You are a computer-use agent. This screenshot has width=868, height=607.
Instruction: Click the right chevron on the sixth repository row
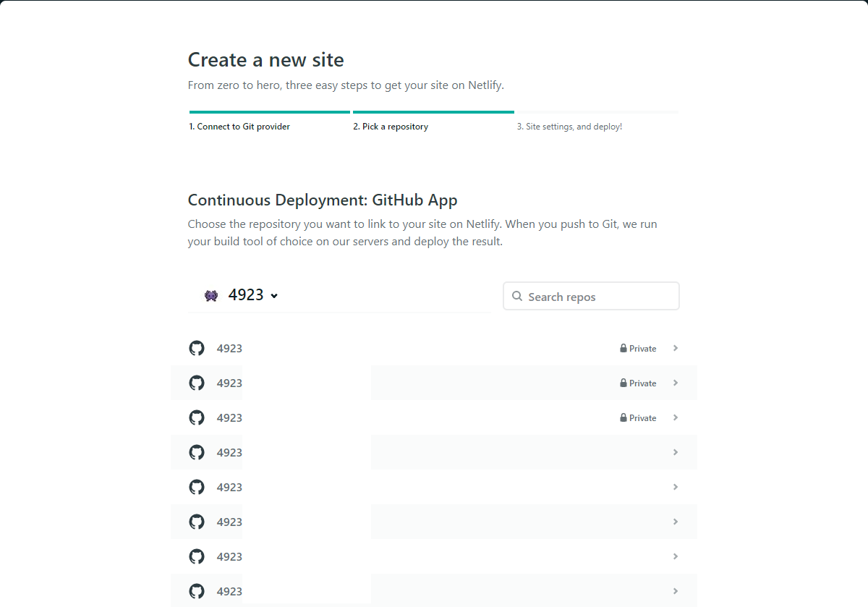676,522
